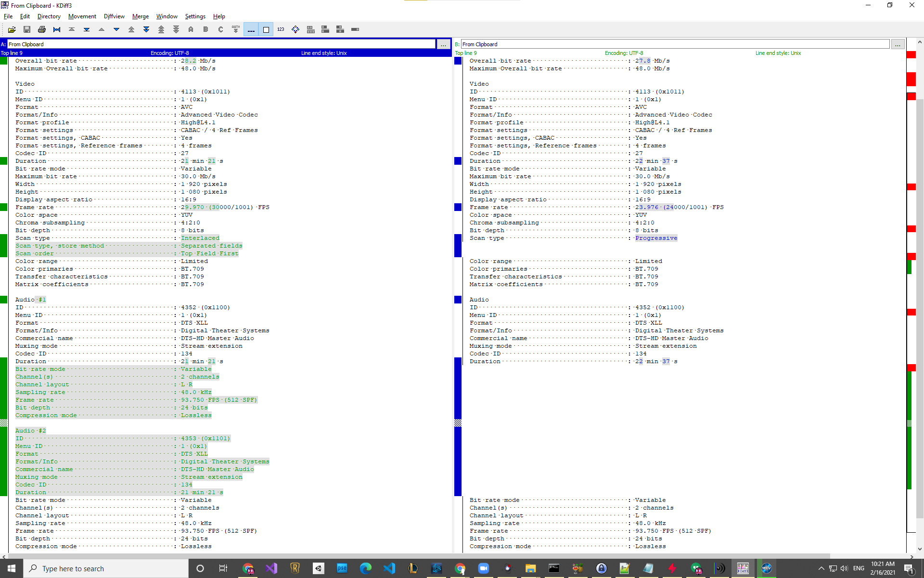The height and width of the screenshot is (578, 924).
Task: Click the Open file toolbar icon
Action: pos(12,29)
